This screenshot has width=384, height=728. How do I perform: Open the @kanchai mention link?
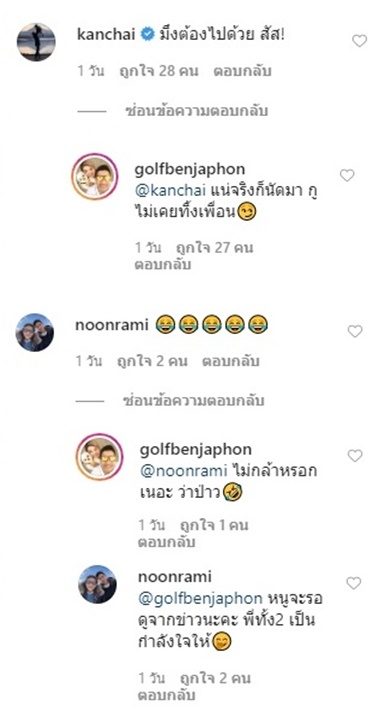pos(170,191)
